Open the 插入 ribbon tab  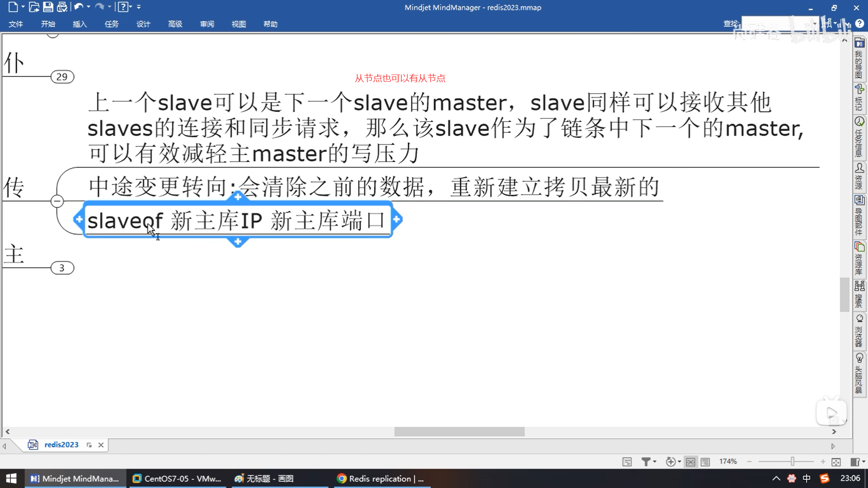pyautogui.click(x=80, y=24)
